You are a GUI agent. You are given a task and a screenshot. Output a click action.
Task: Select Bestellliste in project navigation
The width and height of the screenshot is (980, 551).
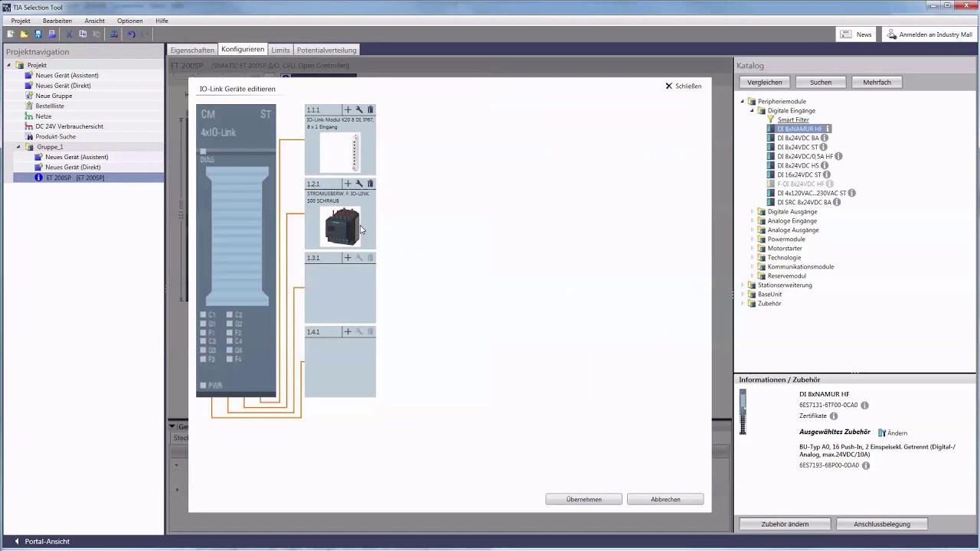pyautogui.click(x=50, y=106)
